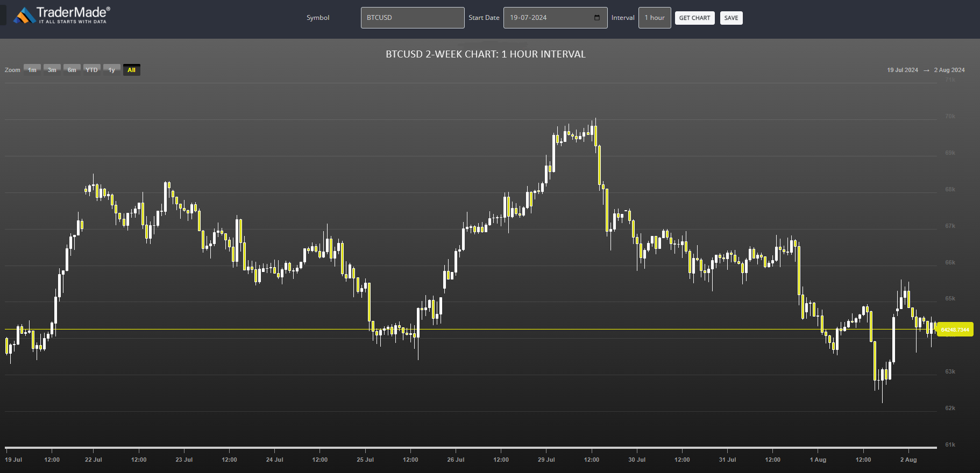Image resolution: width=980 pixels, height=473 pixels.
Task: Click the 25 Jul date axis label
Action: click(x=365, y=460)
